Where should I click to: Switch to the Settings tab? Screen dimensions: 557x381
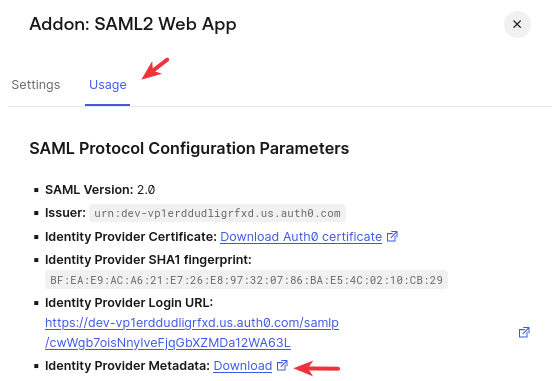[36, 85]
